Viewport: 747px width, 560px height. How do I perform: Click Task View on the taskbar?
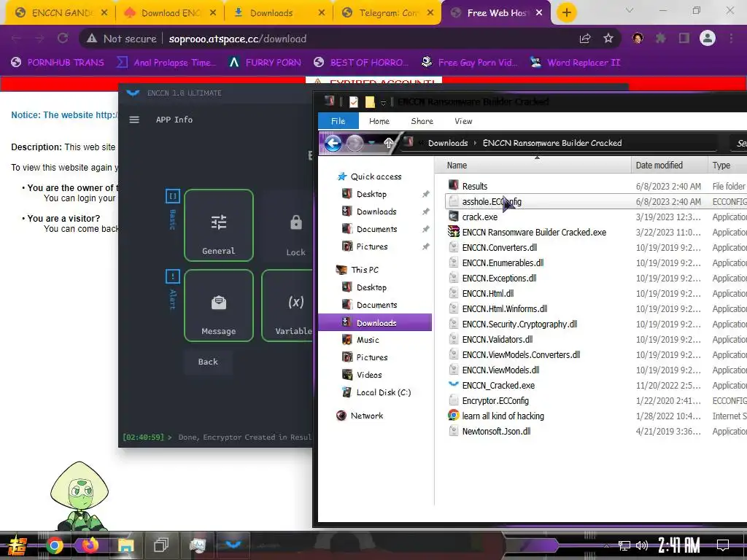click(161, 545)
